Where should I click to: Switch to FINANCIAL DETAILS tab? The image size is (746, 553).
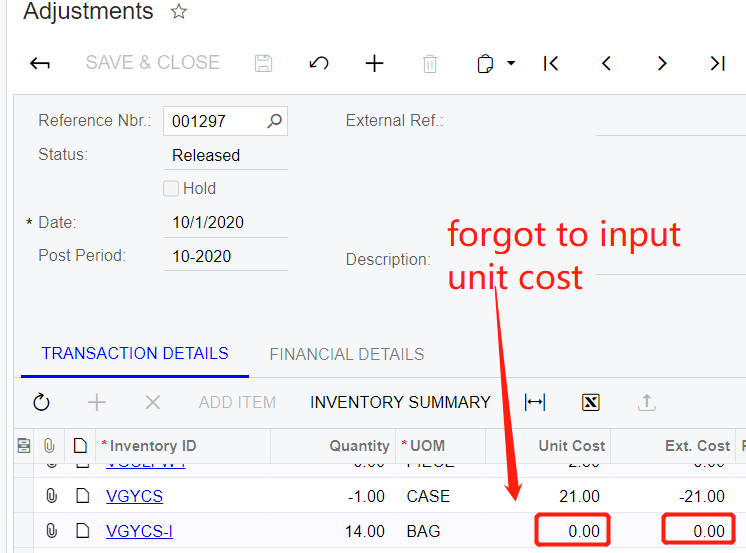[x=347, y=355]
